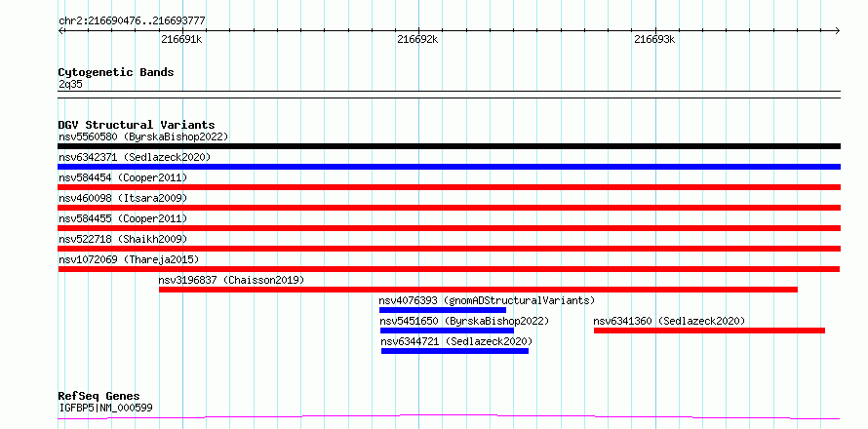Screen dimensions: 868x429
Task: Click the red nsv584455 variant bar
Action: [x=449, y=228]
